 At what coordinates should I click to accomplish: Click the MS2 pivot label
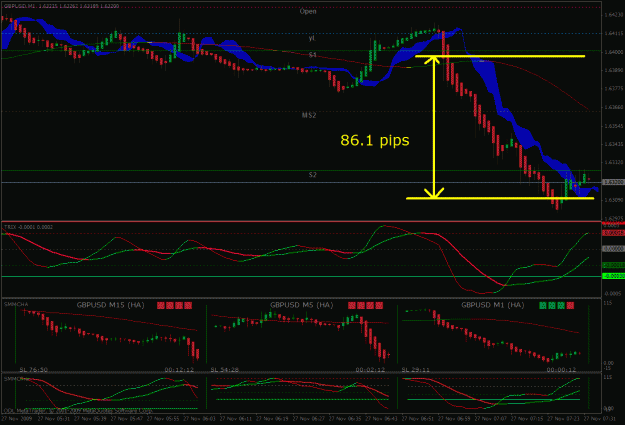(x=309, y=115)
